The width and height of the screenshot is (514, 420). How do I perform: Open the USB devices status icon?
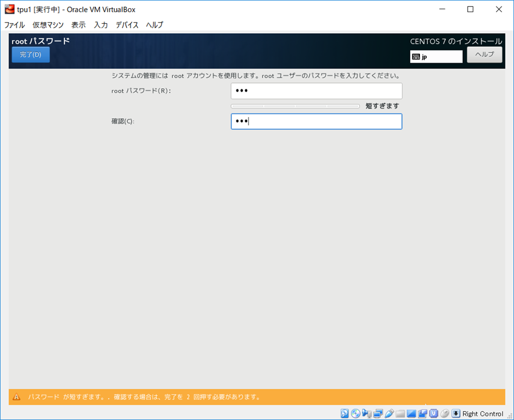click(388, 413)
